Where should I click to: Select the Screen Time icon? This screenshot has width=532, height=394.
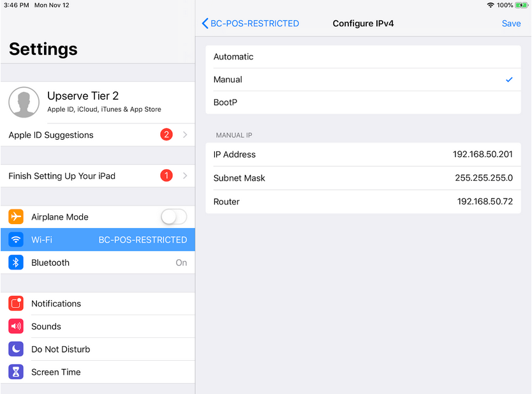(x=15, y=372)
